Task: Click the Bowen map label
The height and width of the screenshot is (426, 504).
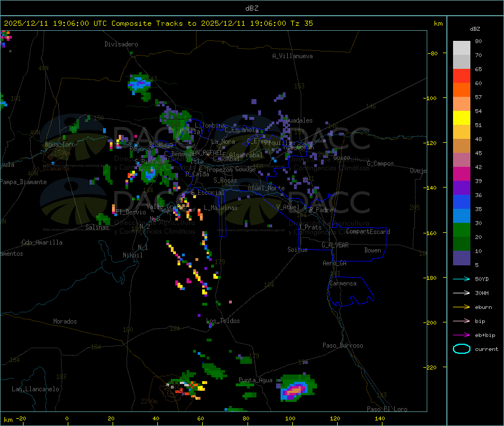Action: pos(372,250)
